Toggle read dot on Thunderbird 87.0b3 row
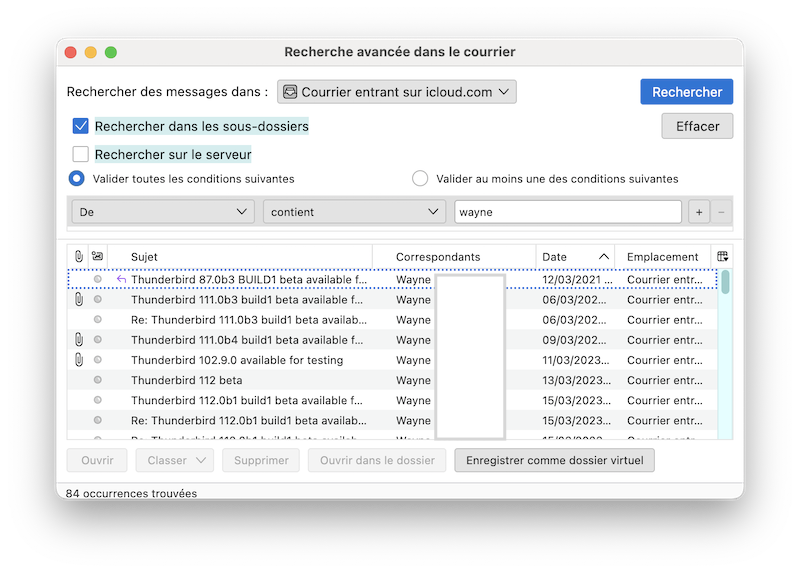 tap(97, 279)
